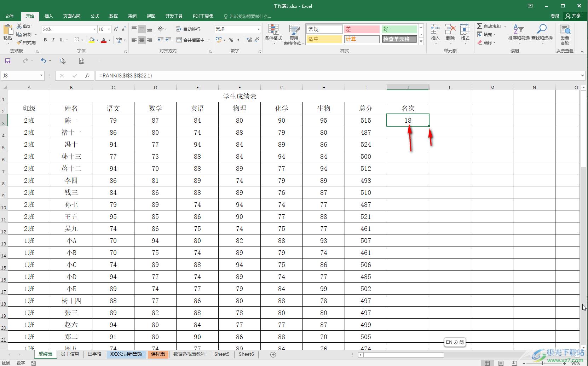This screenshot has width=588, height=366.
Task: Click the Cut (剪切) scissors icon
Action: [19, 26]
